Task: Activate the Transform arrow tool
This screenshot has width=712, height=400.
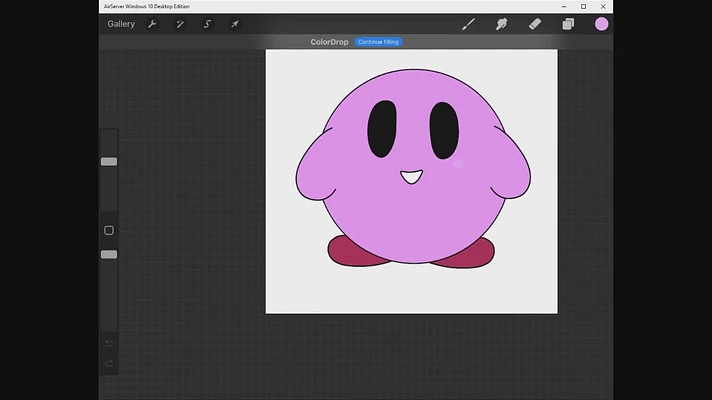Action: [x=234, y=24]
